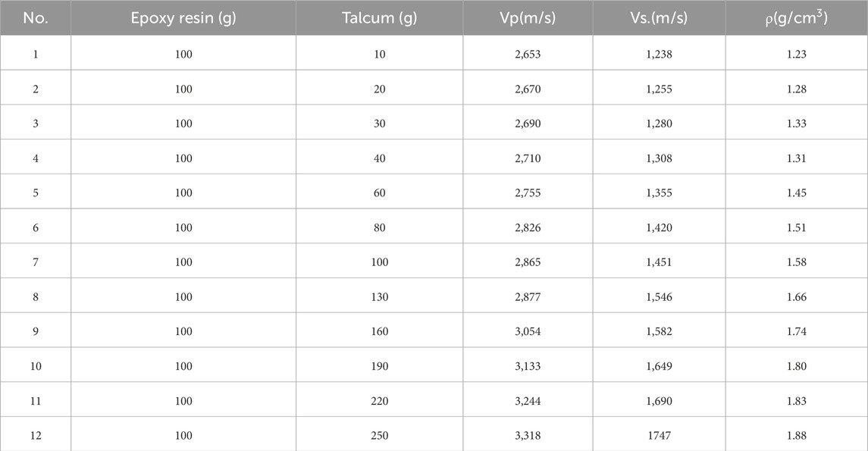Click density value 1.58 in row 7

(797, 262)
